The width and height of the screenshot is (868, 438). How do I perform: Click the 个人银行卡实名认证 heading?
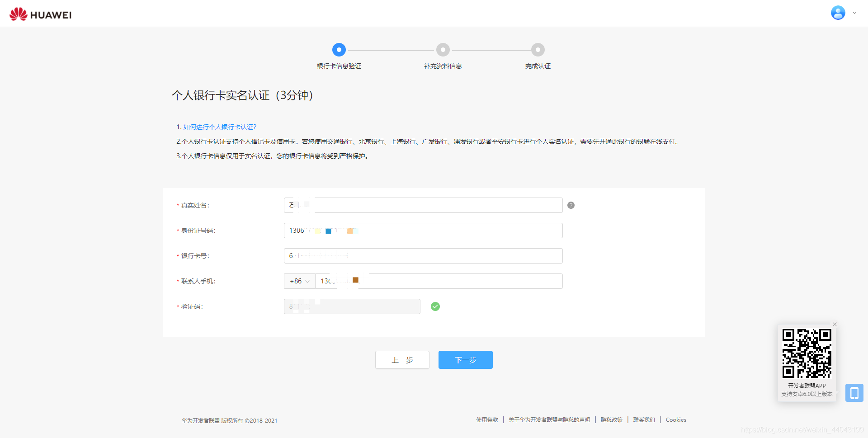(242, 95)
